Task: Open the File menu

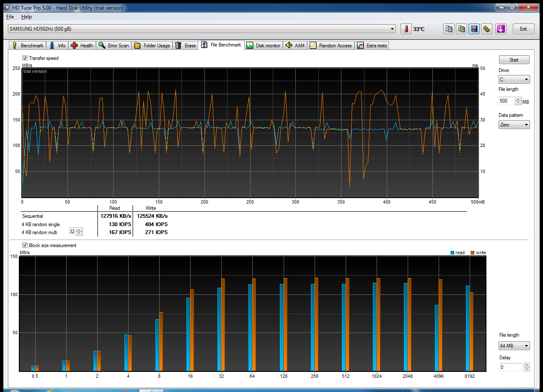Action: (10, 17)
